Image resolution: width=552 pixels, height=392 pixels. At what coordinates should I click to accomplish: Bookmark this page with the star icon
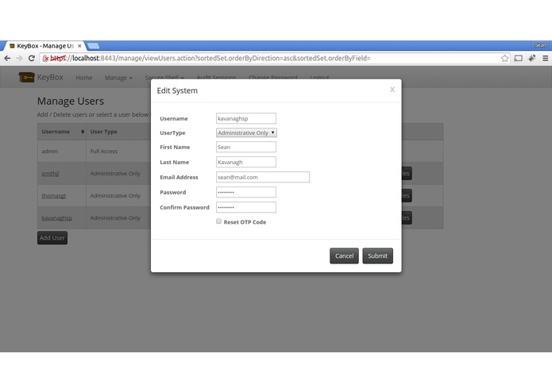click(x=504, y=59)
